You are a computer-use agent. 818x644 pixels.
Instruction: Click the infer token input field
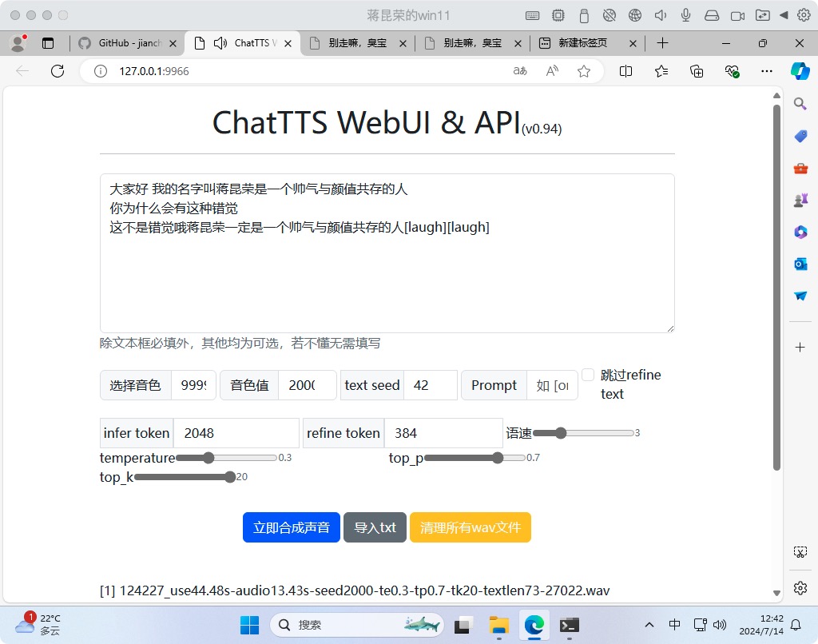236,433
